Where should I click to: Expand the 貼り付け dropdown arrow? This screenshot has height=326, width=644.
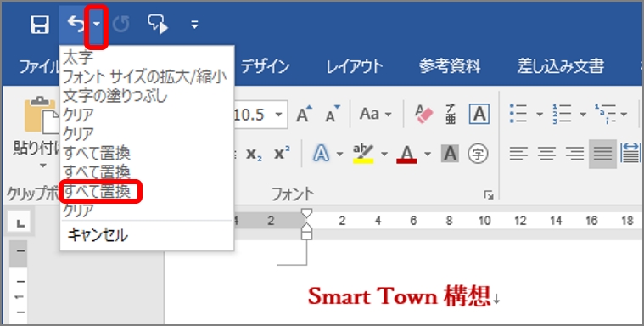click(42, 166)
